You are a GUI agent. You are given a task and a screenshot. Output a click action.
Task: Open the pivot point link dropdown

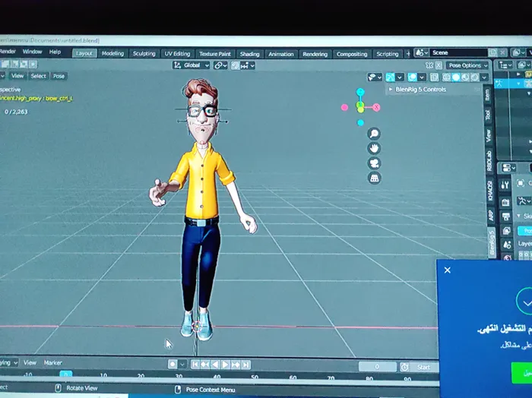(x=220, y=65)
